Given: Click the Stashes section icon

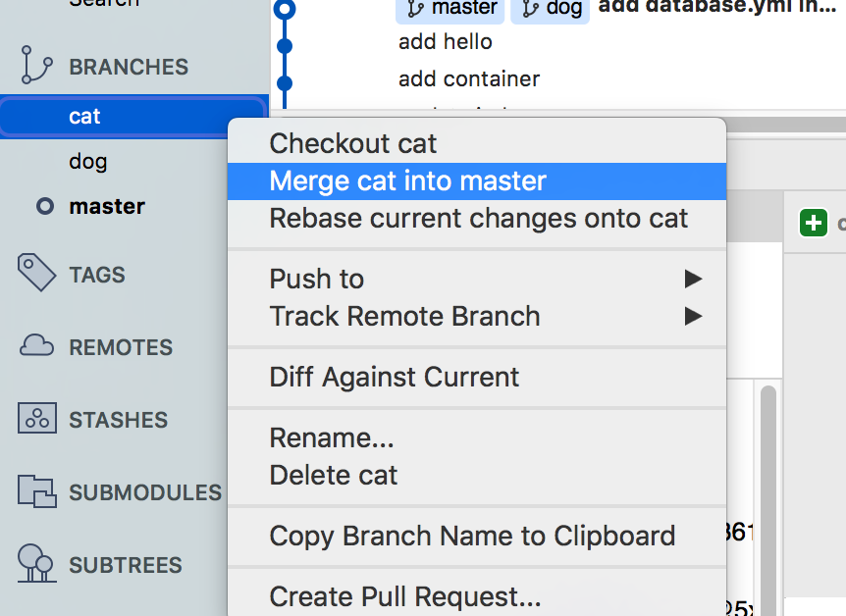Looking at the screenshot, I should [37, 419].
